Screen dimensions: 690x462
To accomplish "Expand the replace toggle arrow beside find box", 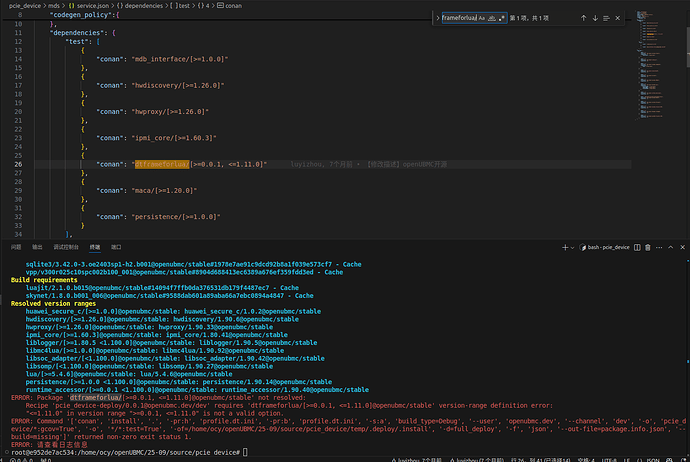I will (x=436, y=18).
